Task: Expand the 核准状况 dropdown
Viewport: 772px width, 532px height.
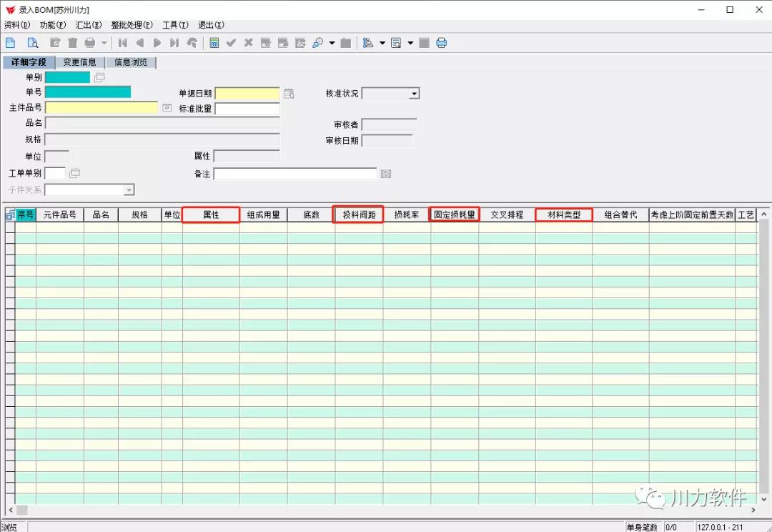Action: point(413,94)
